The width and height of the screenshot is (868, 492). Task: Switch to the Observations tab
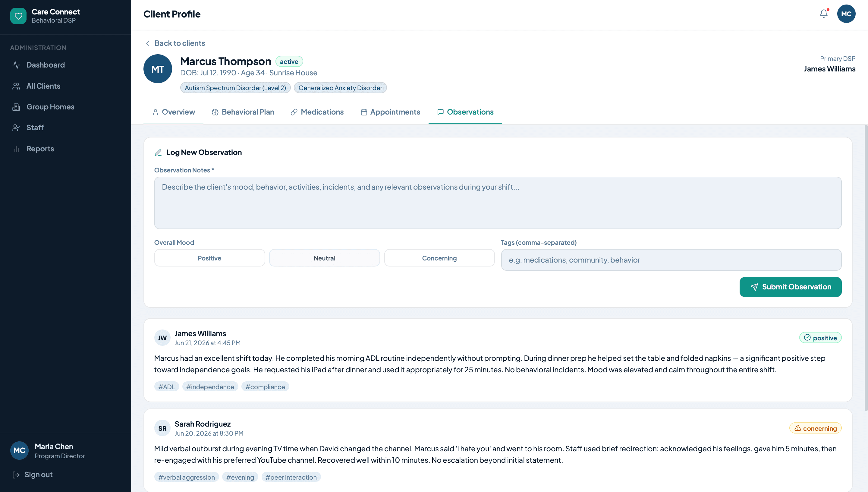pyautogui.click(x=465, y=112)
